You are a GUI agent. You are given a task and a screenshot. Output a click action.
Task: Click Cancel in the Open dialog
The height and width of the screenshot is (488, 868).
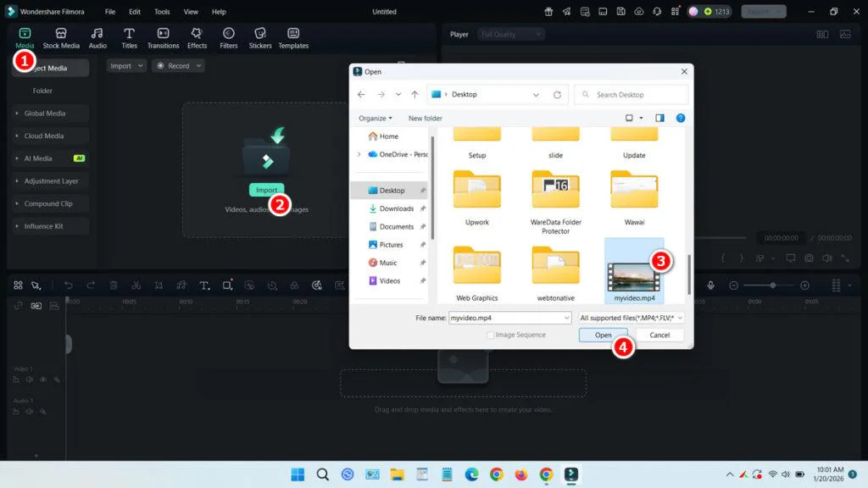point(659,335)
